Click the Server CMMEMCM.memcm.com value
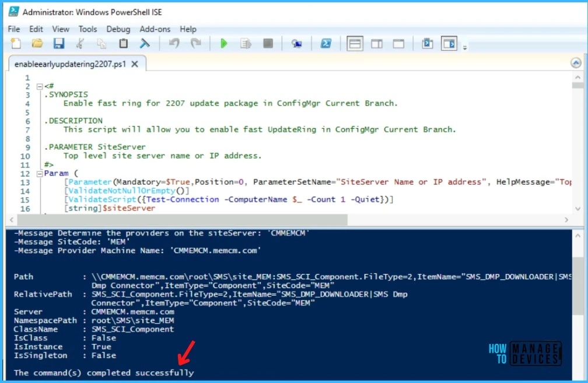 (133, 312)
